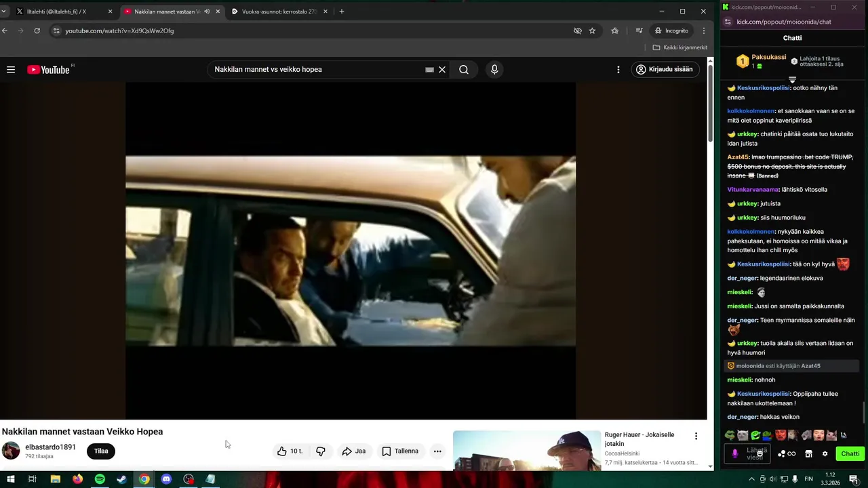868x488 pixels.
Task: Send message with green Chatti button
Action: [x=850, y=453]
